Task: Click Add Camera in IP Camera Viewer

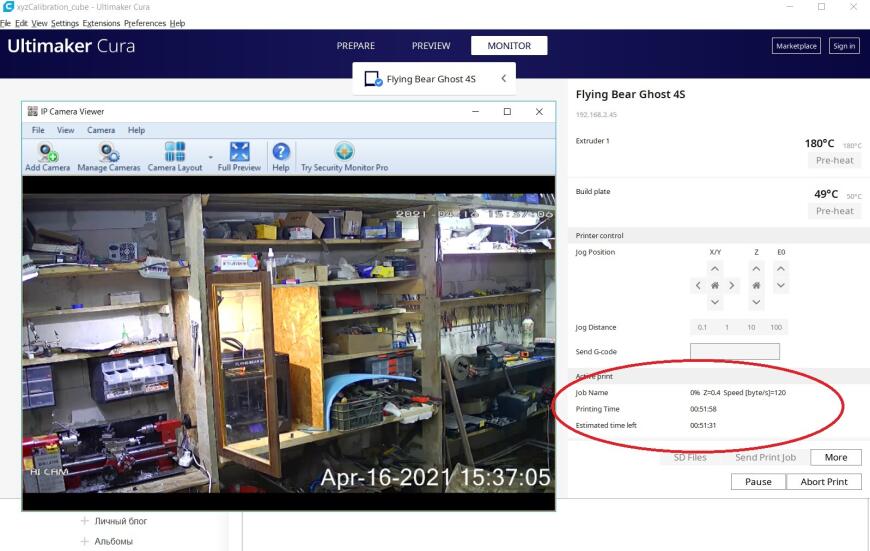Action: pos(47,156)
